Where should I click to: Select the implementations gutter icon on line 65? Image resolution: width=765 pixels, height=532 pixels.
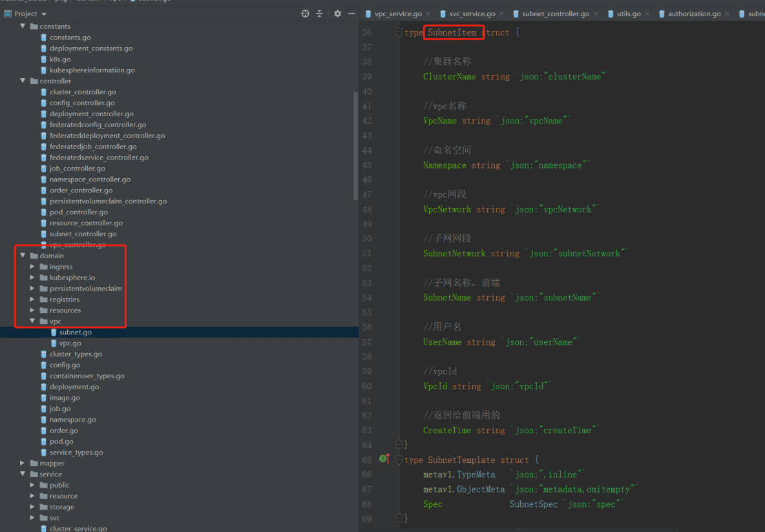[384, 459]
